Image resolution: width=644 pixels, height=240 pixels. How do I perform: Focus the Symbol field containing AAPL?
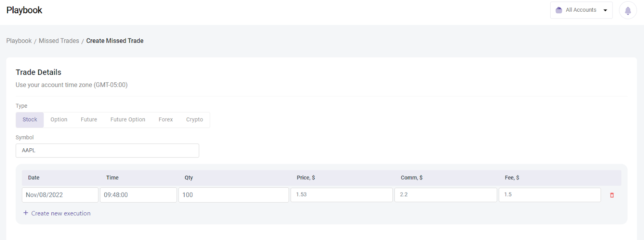(107, 150)
